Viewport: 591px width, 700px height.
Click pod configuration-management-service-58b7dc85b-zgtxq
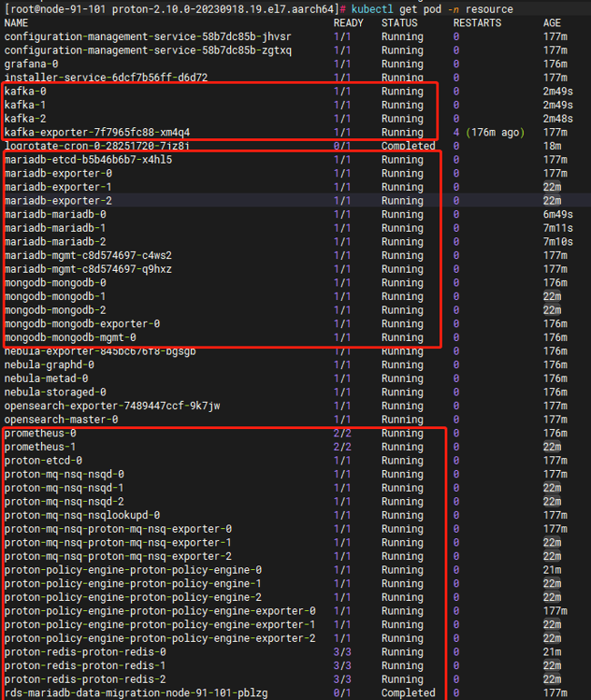coord(147,50)
